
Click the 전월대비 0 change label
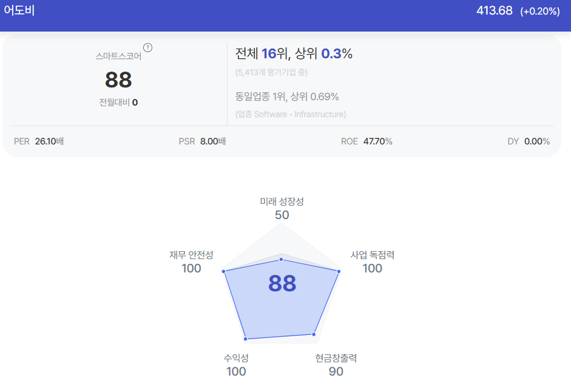(118, 103)
